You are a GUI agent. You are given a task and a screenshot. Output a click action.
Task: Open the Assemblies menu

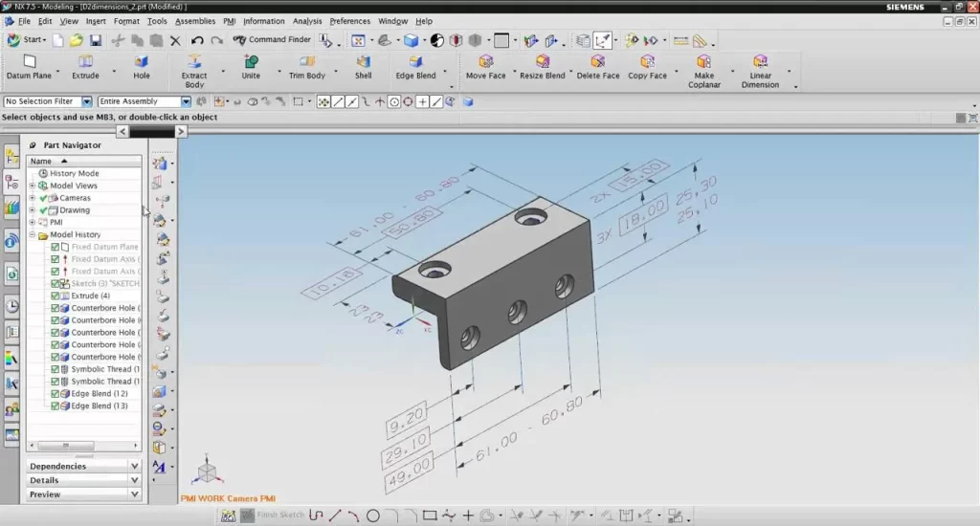tap(195, 21)
